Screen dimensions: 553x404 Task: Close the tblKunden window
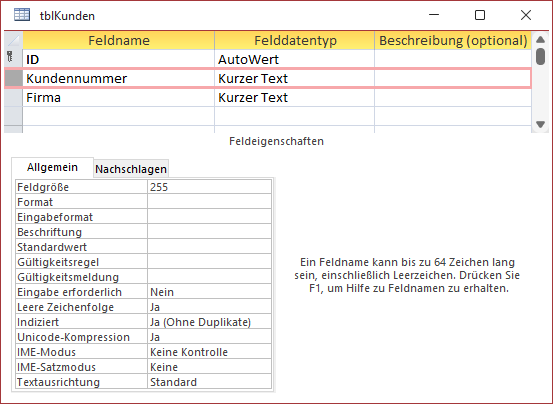526,15
